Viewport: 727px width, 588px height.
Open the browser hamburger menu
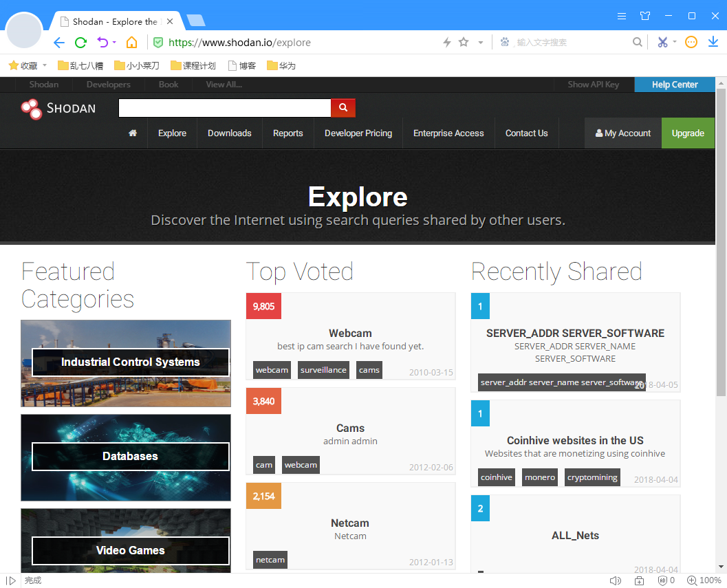(x=622, y=16)
